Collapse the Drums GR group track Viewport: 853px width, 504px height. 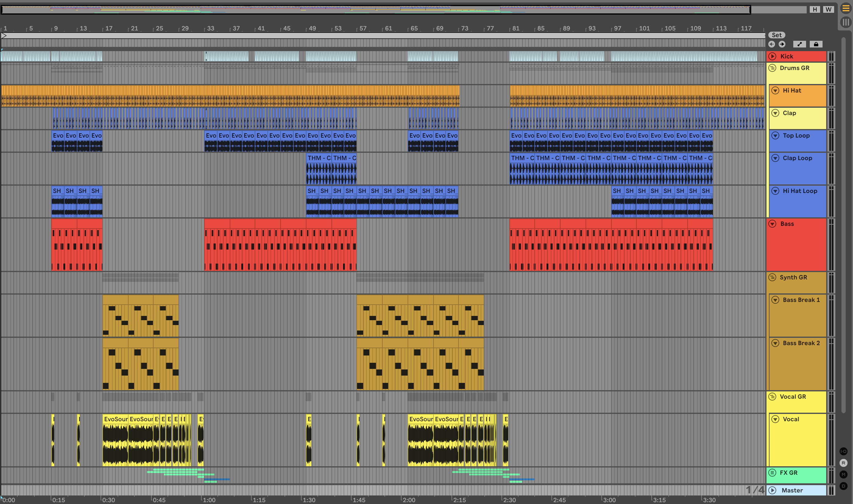coord(773,68)
